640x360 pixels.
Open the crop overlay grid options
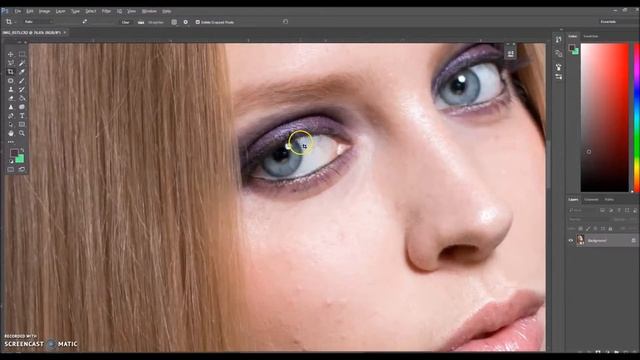174,22
